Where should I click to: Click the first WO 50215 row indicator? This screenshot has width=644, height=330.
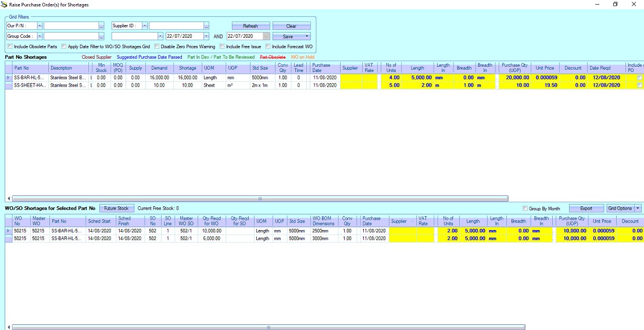[x=8, y=231]
